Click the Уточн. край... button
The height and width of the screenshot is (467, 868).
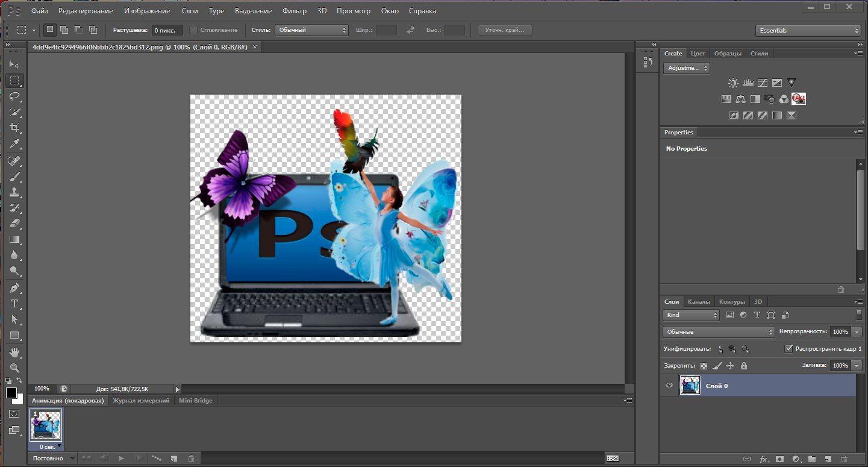tap(505, 30)
